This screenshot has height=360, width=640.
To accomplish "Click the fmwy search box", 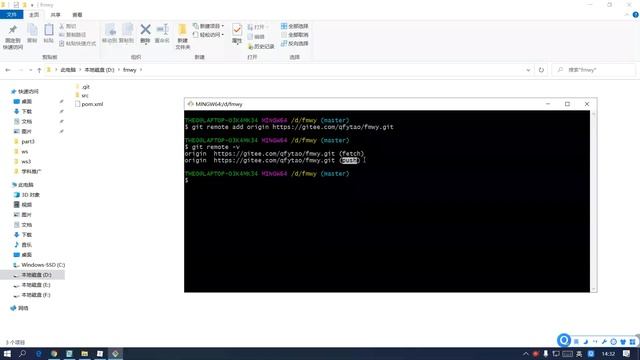I will click(593, 70).
